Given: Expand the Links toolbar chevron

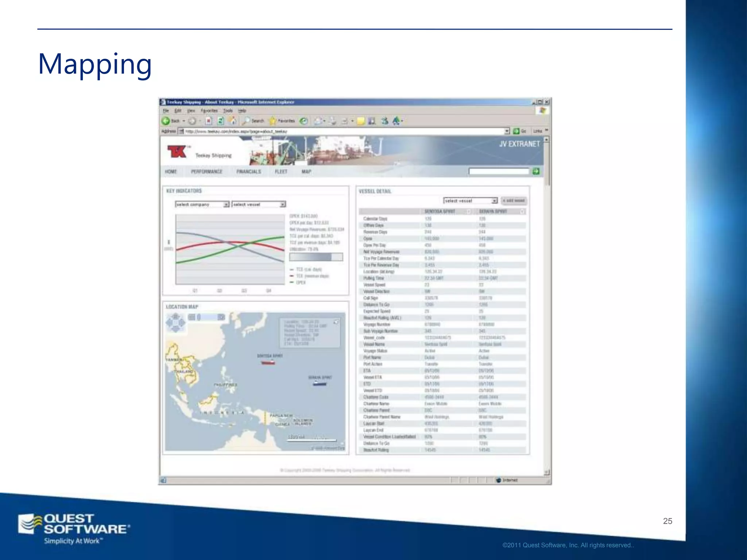Looking at the screenshot, I should 546,131.
